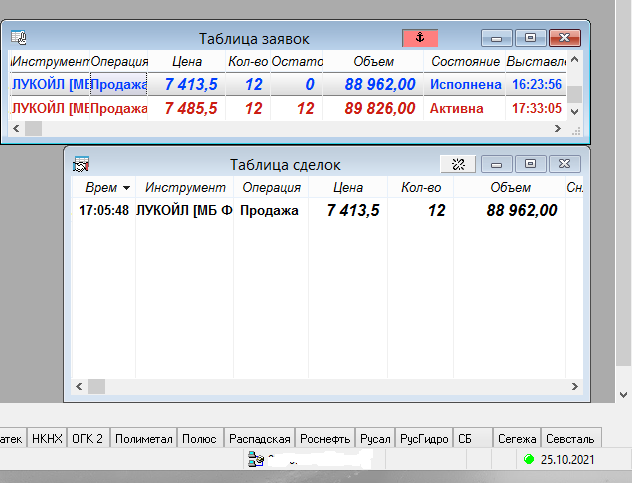The width and height of the screenshot is (633, 483).
Task: Close the Таблица заявок window
Action: [x=565, y=38]
